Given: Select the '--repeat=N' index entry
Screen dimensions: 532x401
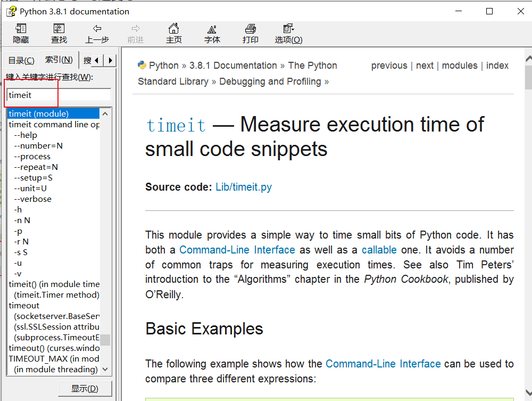Looking at the screenshot, I should point(36,167).
